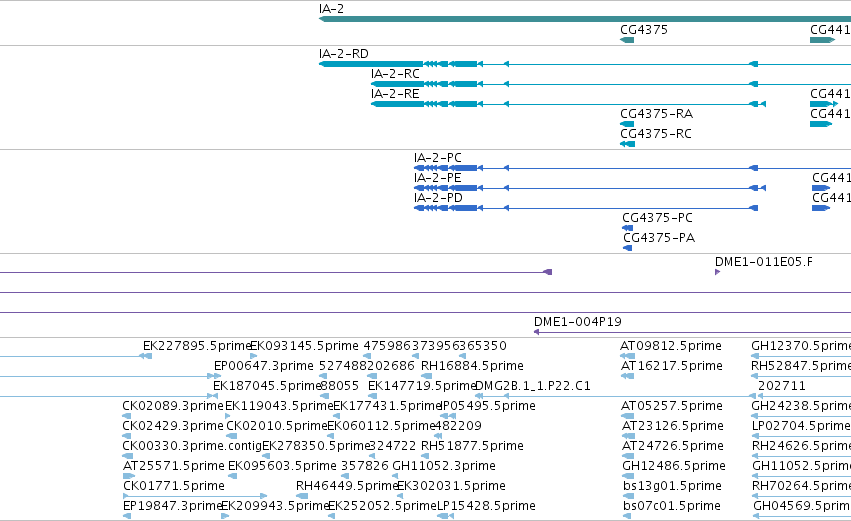
Task: Select the EK209943.5prime EST label
Action: point(275,507)
